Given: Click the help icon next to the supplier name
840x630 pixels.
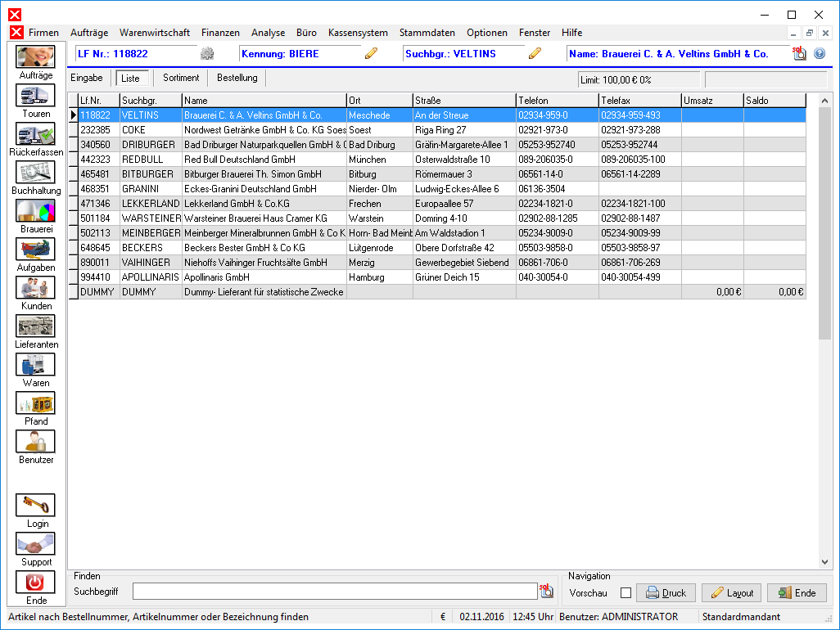Looking at the screenshot, I should [x=819, y=53].
